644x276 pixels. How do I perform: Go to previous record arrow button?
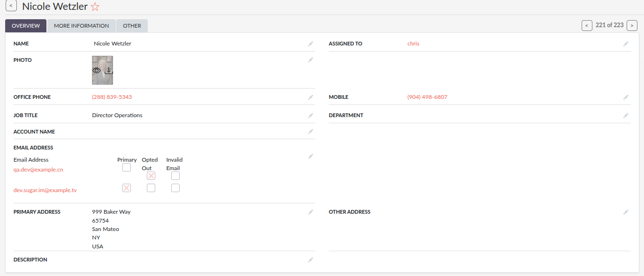point(587,25)
